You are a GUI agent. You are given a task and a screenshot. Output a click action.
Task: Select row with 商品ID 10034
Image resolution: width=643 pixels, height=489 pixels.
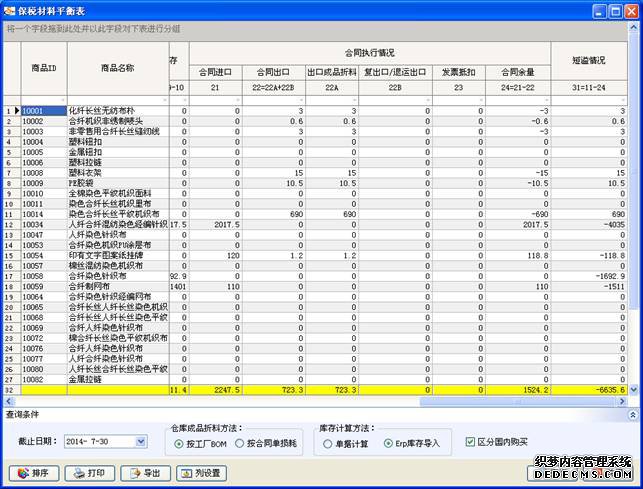tap(44, 225)
